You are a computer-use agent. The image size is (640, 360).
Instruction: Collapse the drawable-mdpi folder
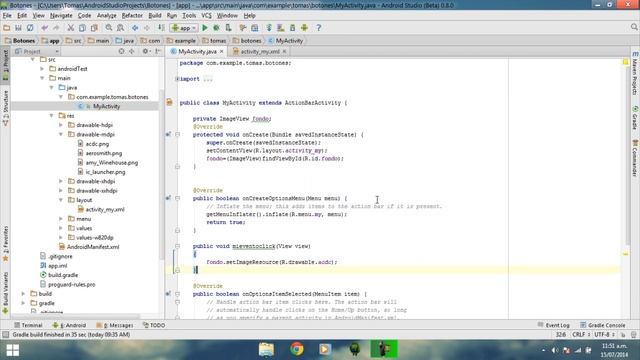[61, 134]
